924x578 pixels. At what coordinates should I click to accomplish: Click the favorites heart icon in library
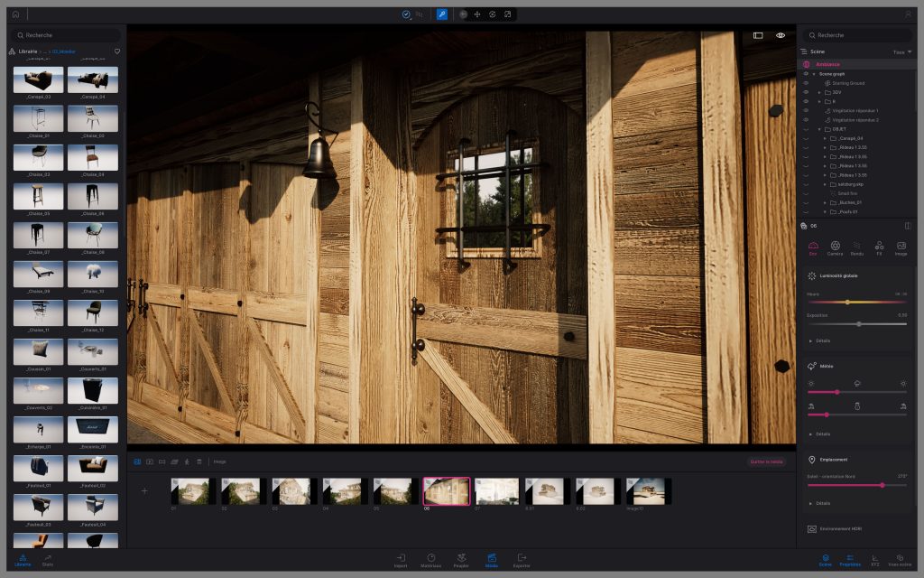coord(117,51)
